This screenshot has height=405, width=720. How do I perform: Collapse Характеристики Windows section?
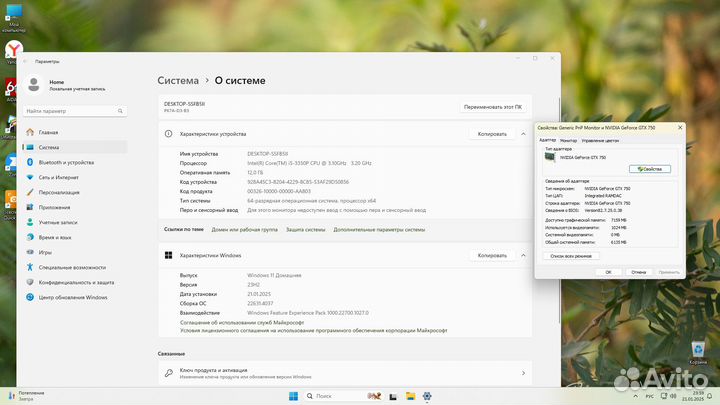(523, 255)
